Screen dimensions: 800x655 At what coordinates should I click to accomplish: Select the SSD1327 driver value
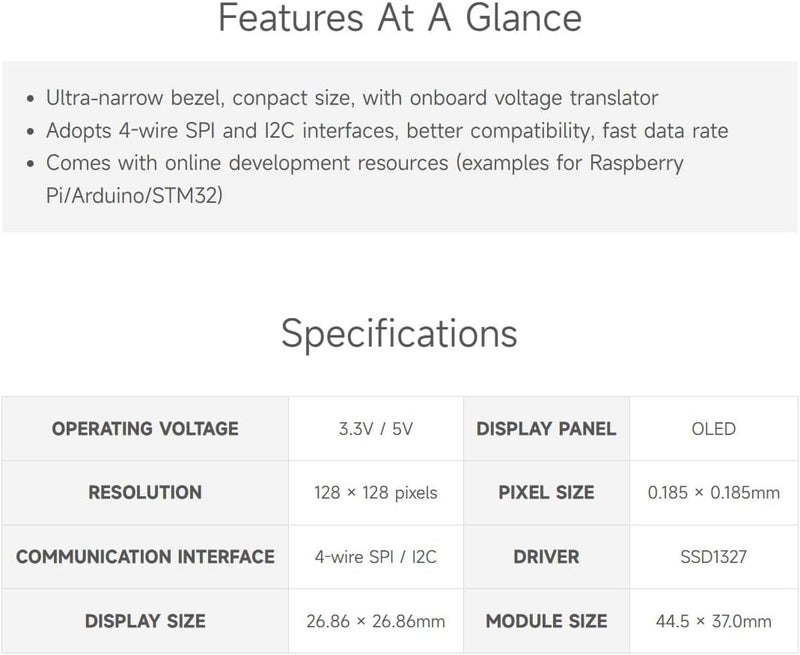713,556
